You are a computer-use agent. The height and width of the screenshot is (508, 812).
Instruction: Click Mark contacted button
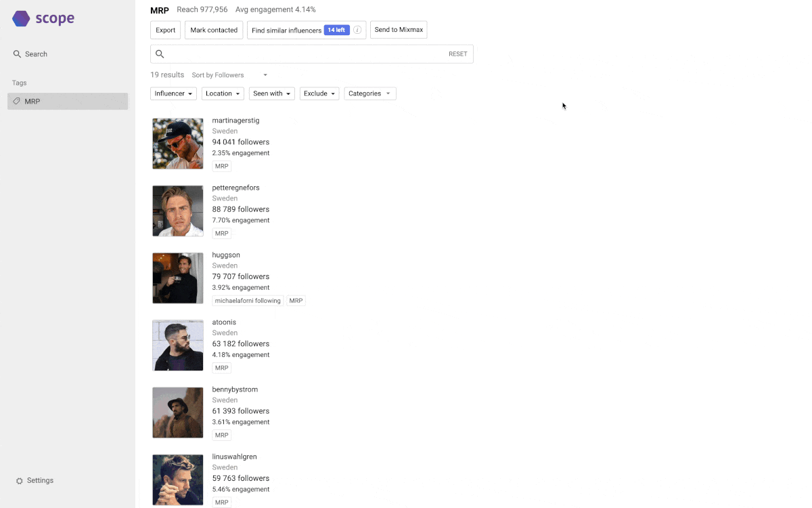pyautogui.click(x=214, y=30)
